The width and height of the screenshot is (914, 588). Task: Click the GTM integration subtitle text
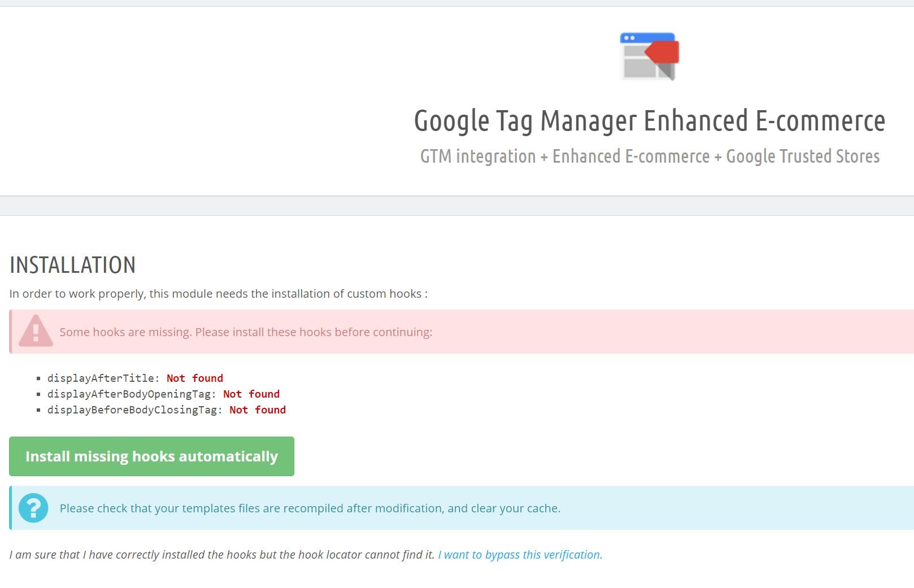pos(650,156)
